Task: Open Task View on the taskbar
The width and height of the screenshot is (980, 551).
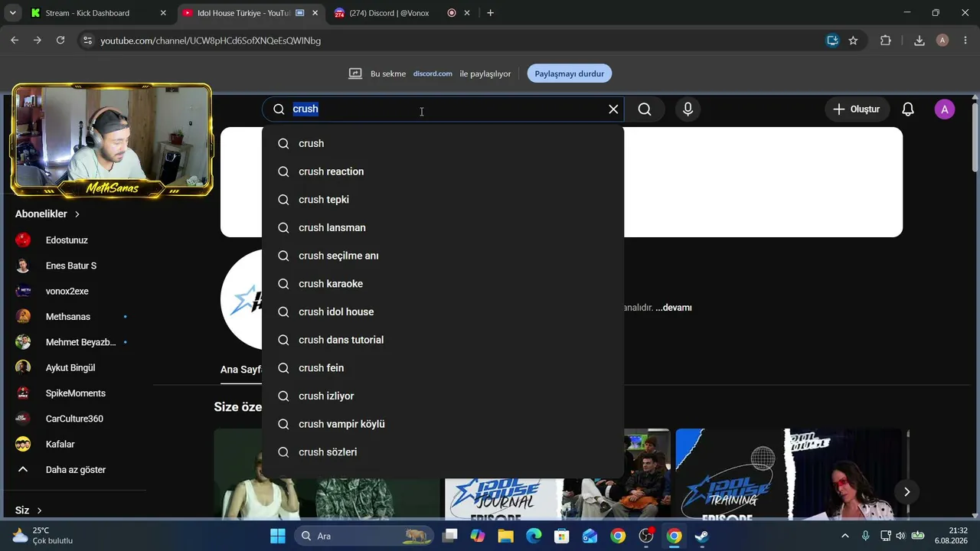Action: [x=450, y=536]
